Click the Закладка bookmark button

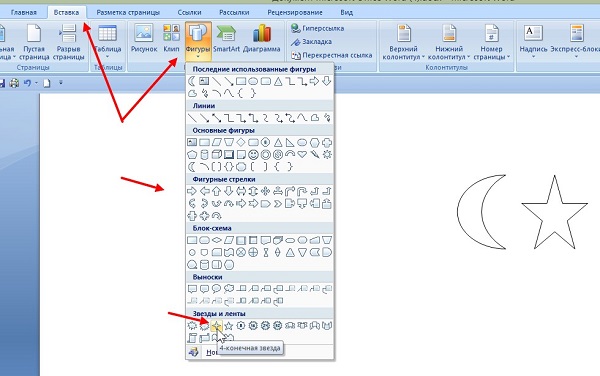(x=311, y=42)
